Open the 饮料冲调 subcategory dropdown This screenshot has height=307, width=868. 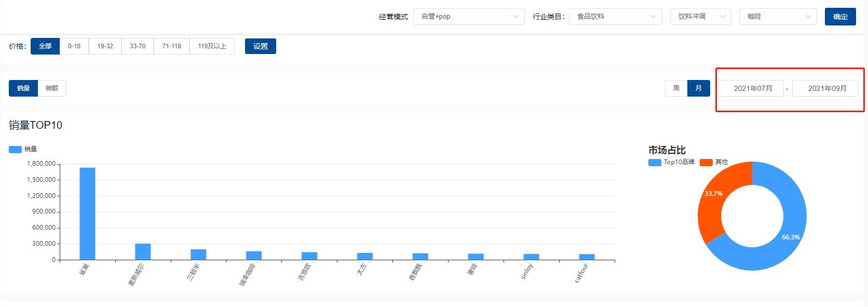click(700, 17)
